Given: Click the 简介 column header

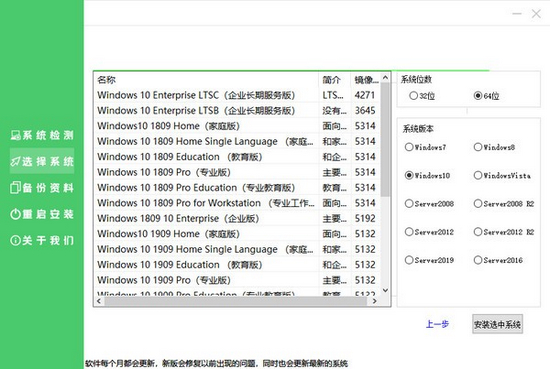Looking at the screenshot, I should pyautogui.click(x=335, y=80).
